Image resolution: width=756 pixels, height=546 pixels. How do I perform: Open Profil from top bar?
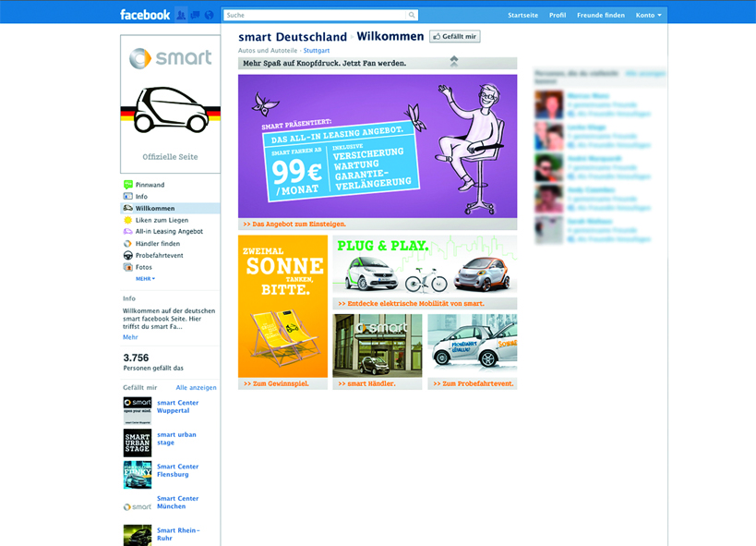(x=558, y=15)
